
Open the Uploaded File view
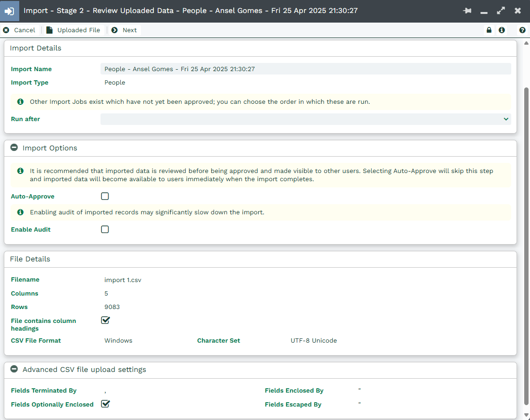click(73, 30)
